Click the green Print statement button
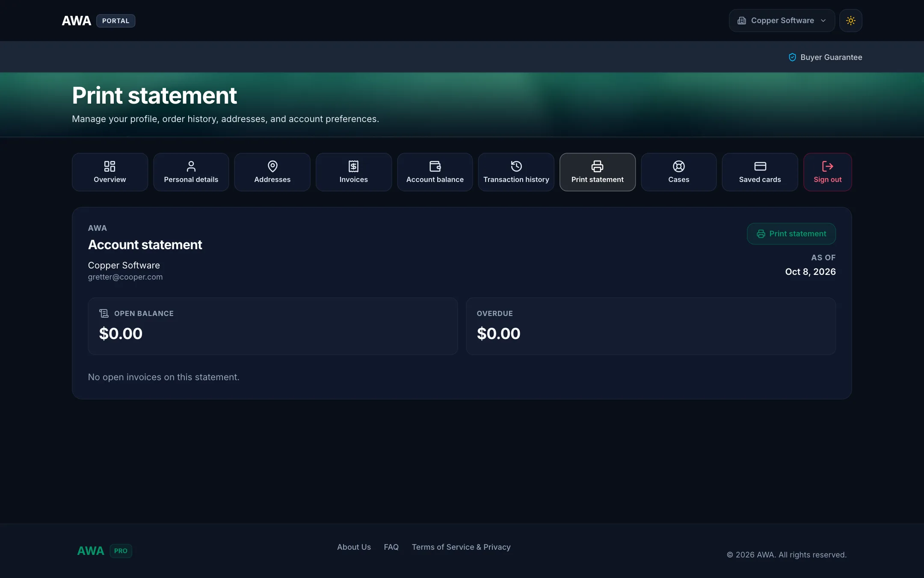This screenshot has width=924, height=578. pyautogui.click(x=791, y=234)
